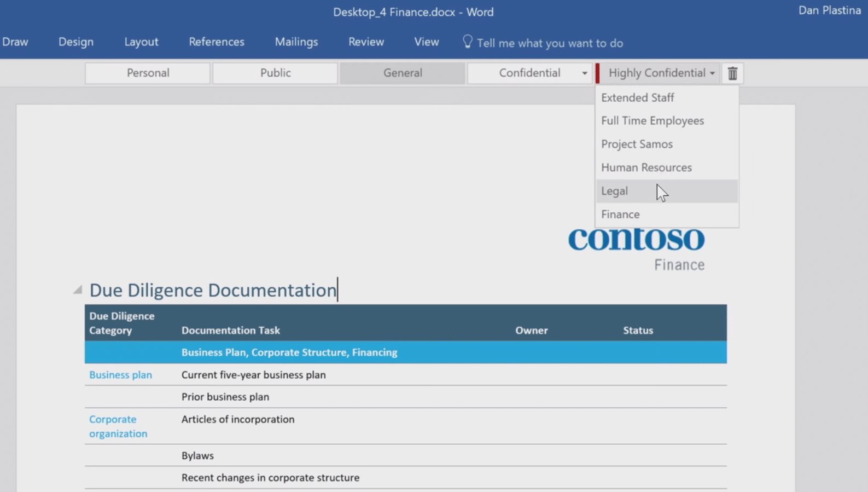
Task: Click the Due Diligence Category column header
Action: coord(122,323)
